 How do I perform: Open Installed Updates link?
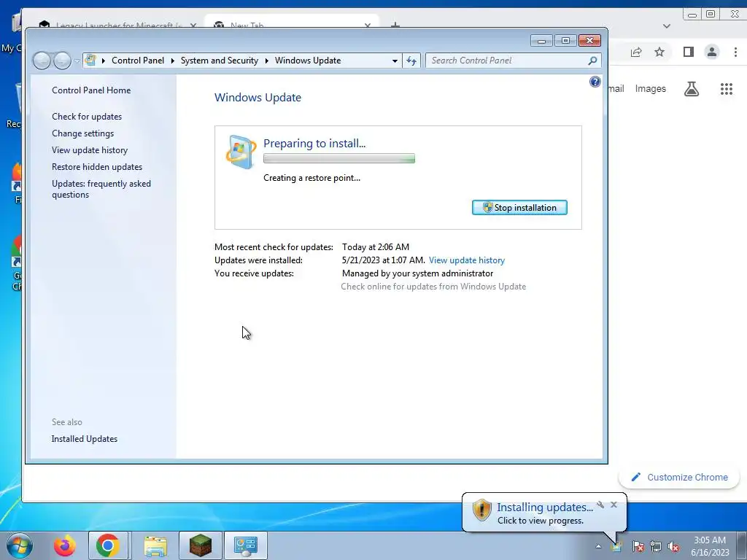tap(85, 439)
